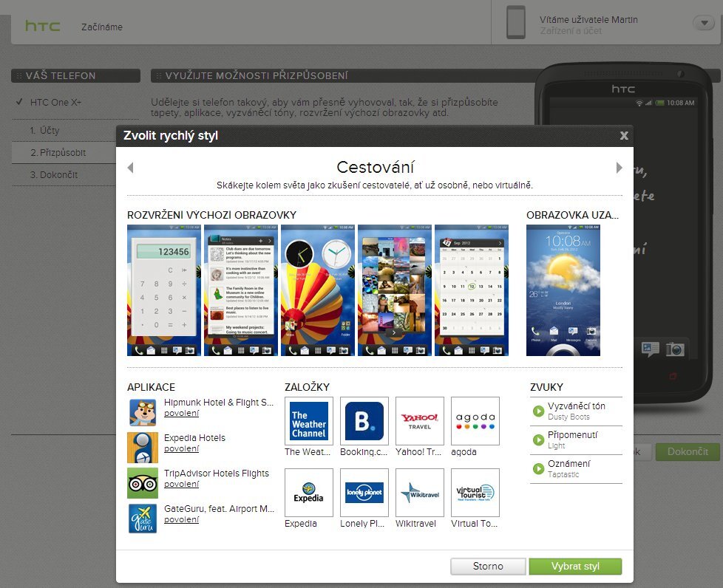Open the agoda bookmark tile

(x=475, y=420)
